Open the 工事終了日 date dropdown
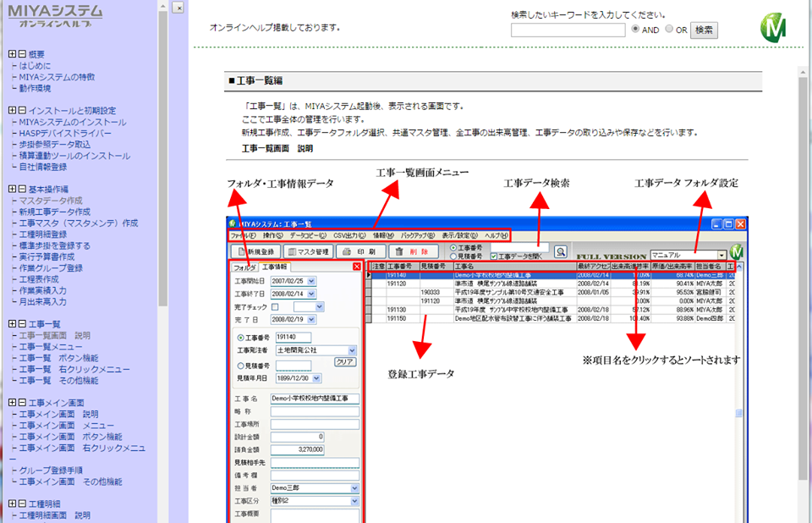 [x=311, y=294]
